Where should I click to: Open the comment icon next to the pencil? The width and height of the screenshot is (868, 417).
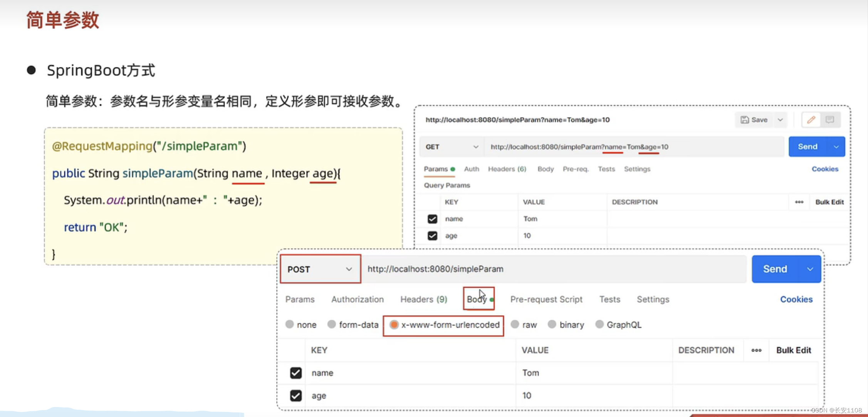829,120
